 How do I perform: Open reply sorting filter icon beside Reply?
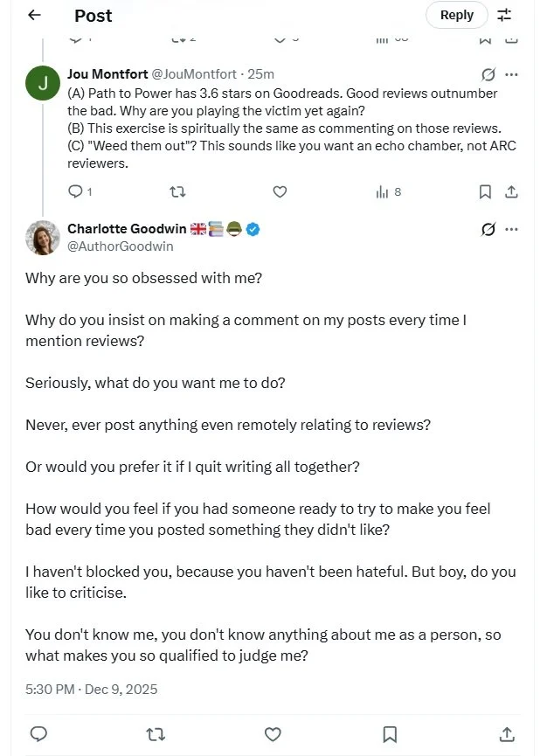coord(504,16)
